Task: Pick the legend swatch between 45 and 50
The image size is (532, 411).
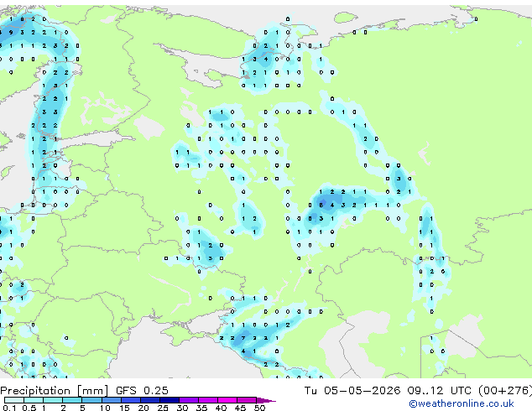Action: click(x=247, y=400)
